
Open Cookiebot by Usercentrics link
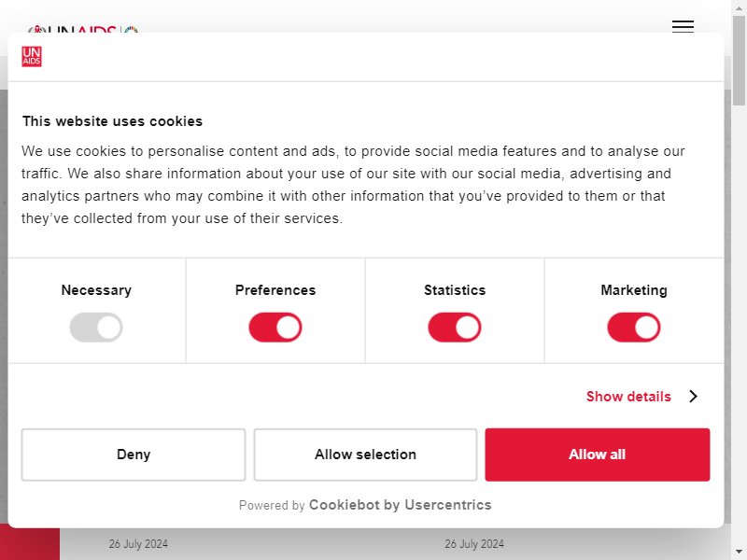401,505
